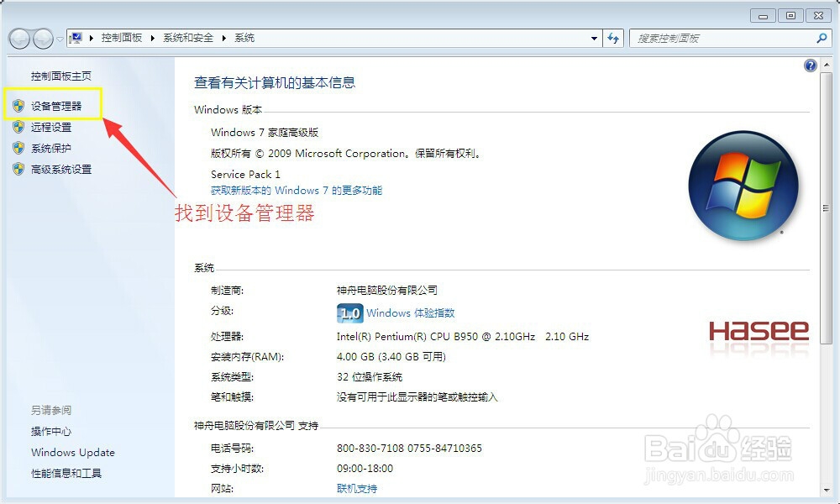Open address bar history dropdown arrow
The image size is (840, 504).
[594, 39]
